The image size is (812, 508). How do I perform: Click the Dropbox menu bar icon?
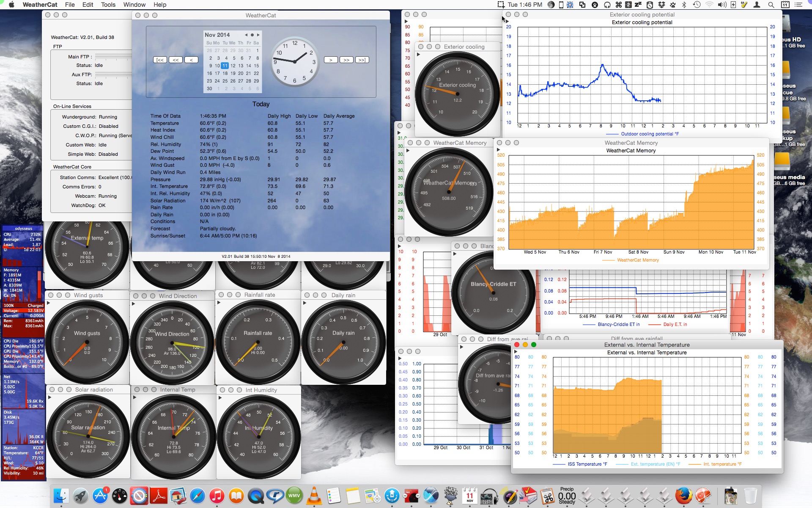click(x=661, y=5)
